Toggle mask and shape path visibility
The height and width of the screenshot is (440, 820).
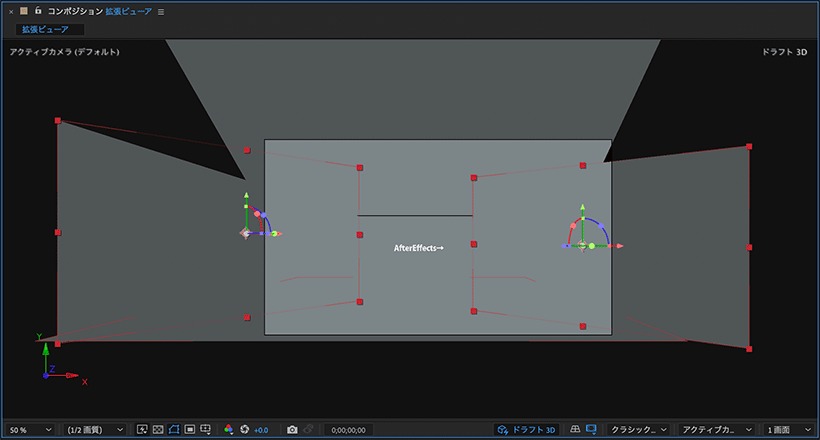[x=174, y=430]
